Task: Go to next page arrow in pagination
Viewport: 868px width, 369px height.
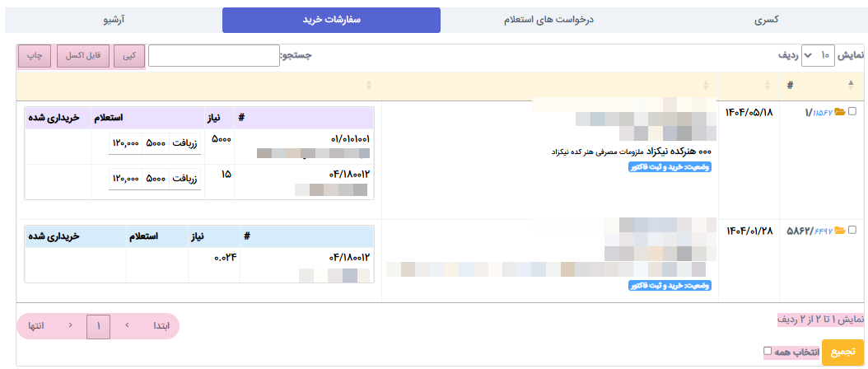Action: click(70, 325)
